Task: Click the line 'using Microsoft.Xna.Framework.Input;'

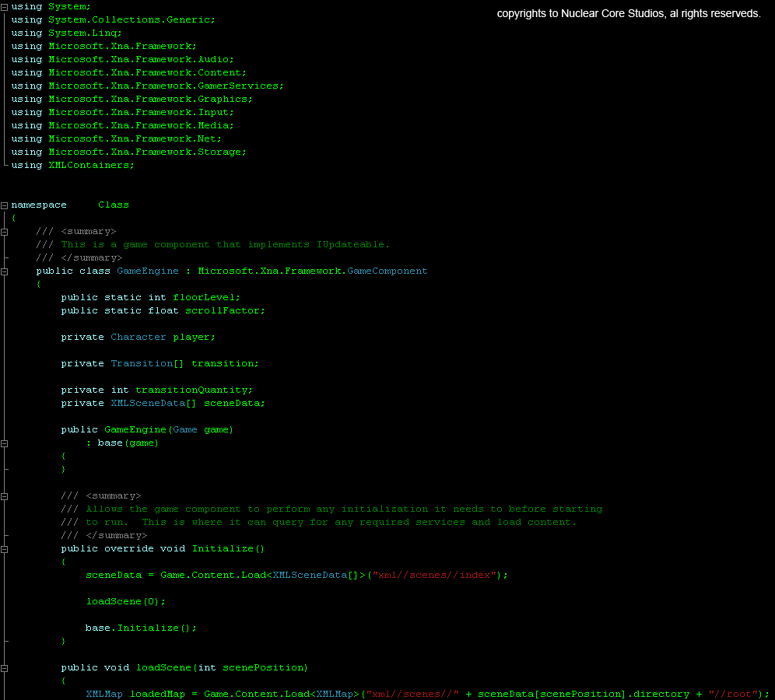Action: (123, 113)
